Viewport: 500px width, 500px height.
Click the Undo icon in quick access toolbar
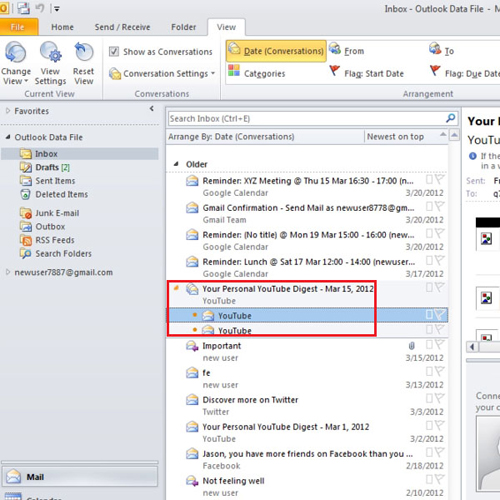[40, 8]
